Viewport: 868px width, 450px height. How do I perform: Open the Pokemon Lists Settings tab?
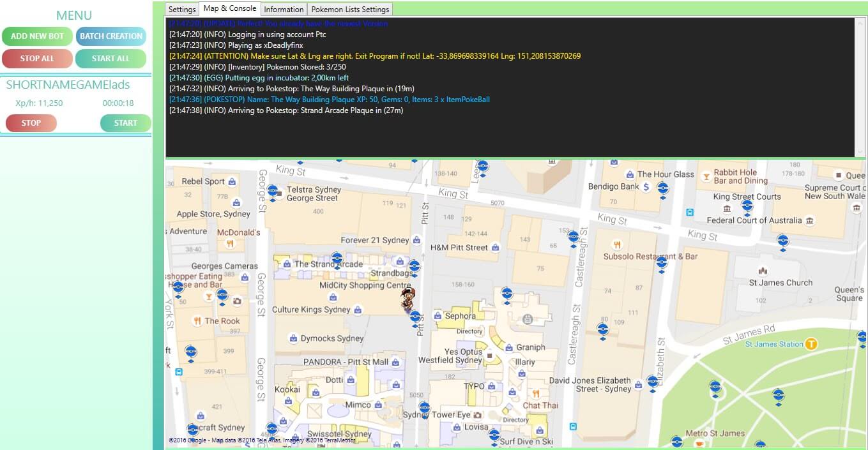[350, 10]
